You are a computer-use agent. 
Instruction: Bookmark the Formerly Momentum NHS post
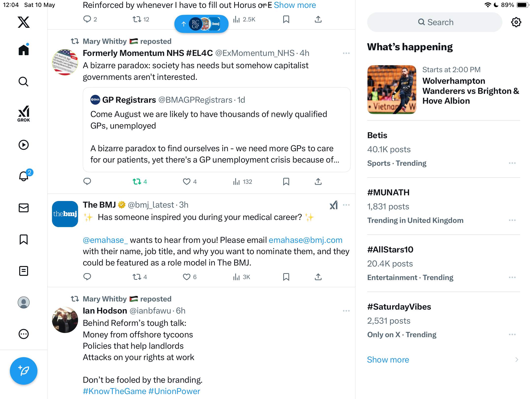[286, 182]
